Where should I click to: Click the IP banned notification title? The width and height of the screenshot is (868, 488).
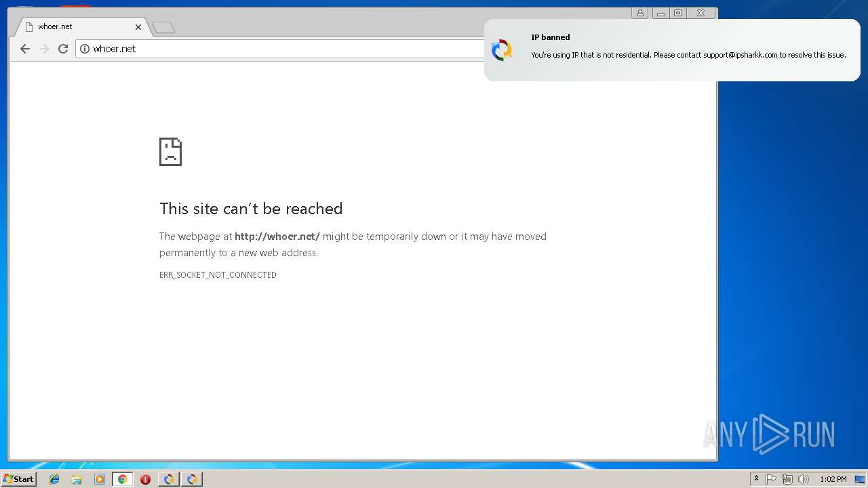click(551, 37)
